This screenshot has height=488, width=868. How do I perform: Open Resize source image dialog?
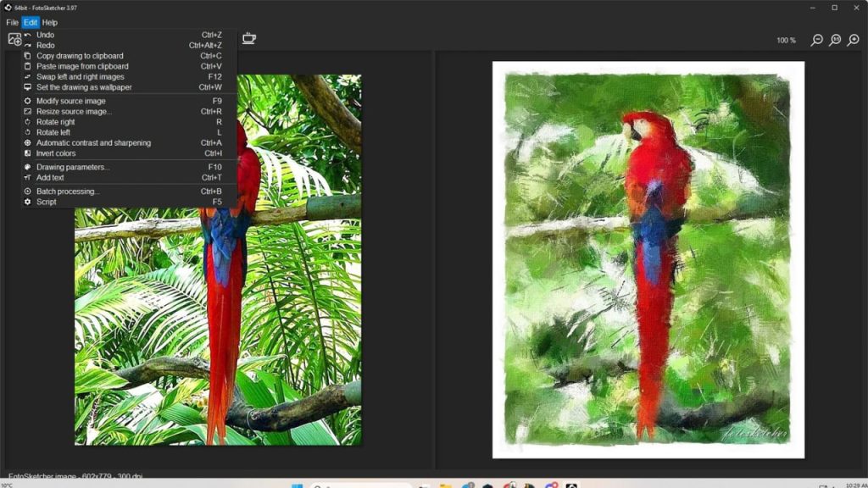point(74,112)
